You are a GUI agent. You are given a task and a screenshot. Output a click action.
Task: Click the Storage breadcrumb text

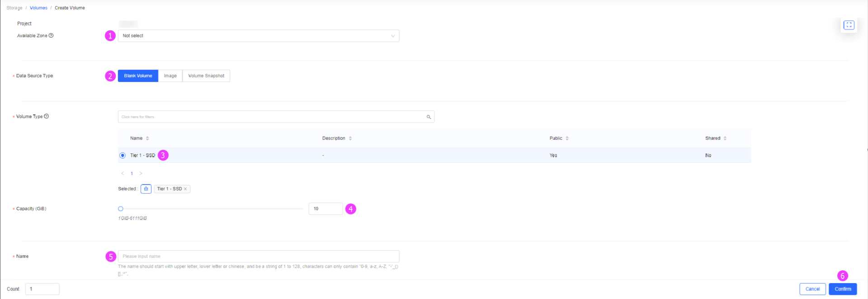coord(14,8)
